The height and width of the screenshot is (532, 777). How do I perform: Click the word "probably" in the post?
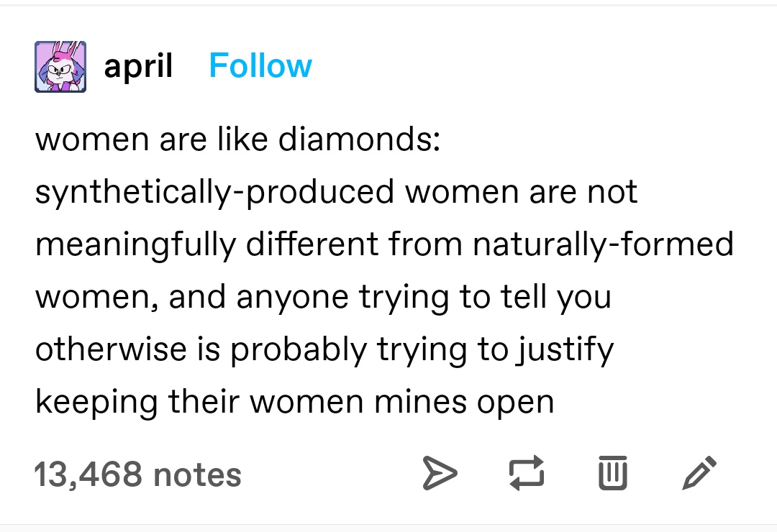[299, 349]
